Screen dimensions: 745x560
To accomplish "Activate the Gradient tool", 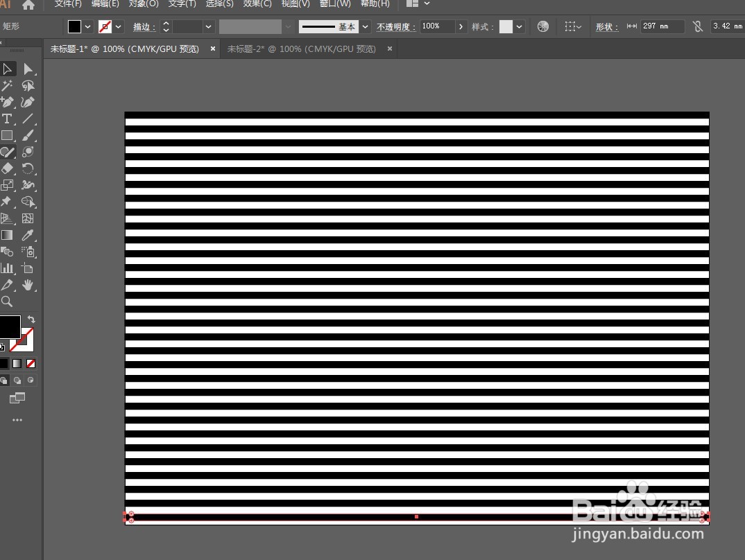I will (7, 235).
